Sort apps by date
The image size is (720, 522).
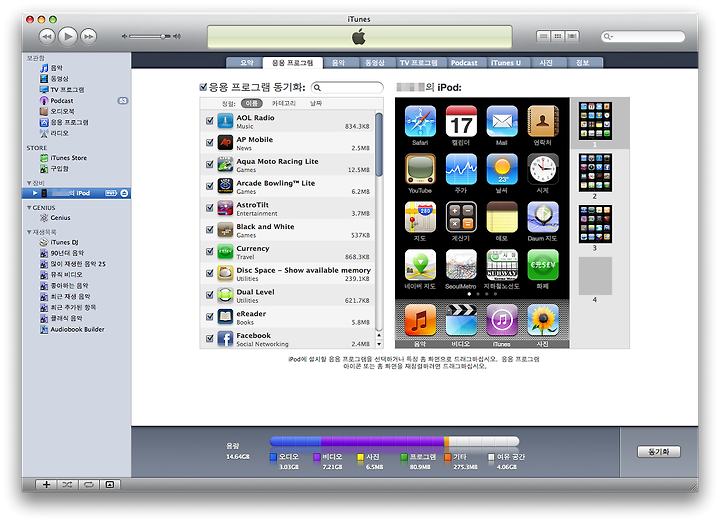pyautogui.click(x=316, y=103)
